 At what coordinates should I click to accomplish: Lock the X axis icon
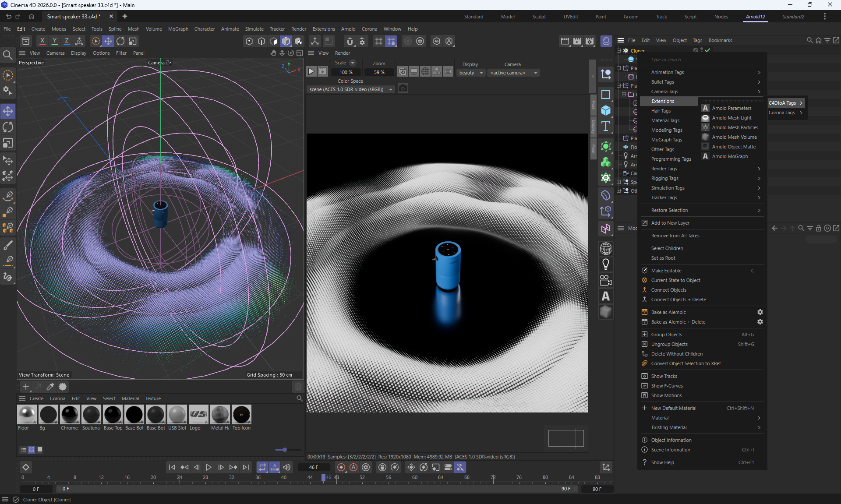click(x=42, y=41)
